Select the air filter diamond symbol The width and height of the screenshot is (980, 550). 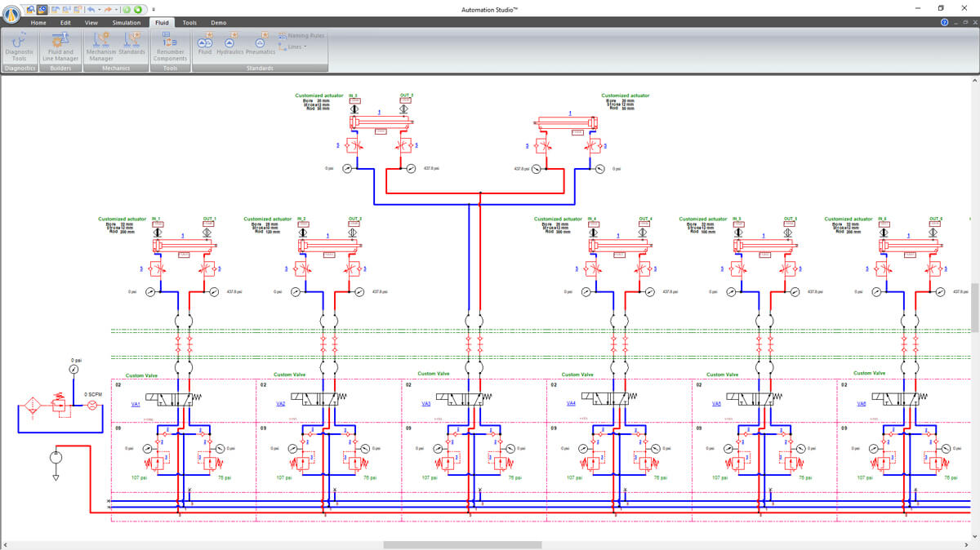33,404
